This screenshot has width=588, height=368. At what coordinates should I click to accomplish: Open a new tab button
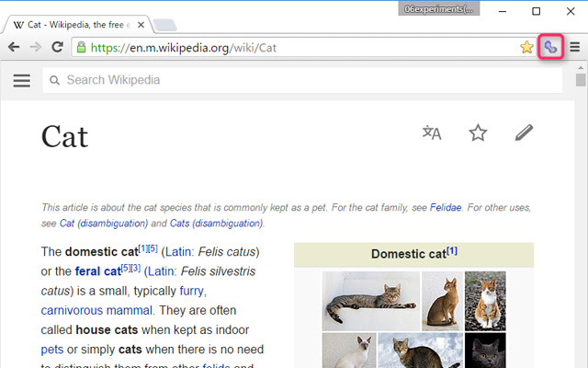point(165,25)
